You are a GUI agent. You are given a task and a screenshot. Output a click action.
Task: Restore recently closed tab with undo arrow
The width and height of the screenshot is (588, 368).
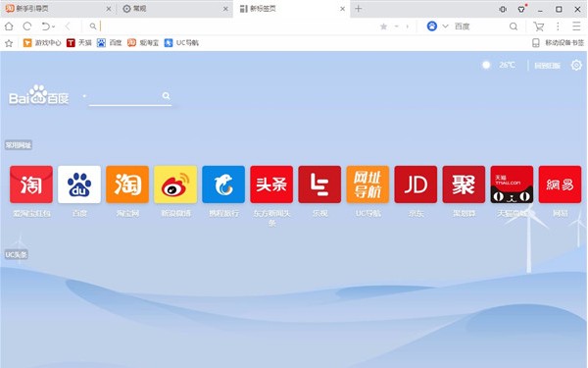coord(45,26)
